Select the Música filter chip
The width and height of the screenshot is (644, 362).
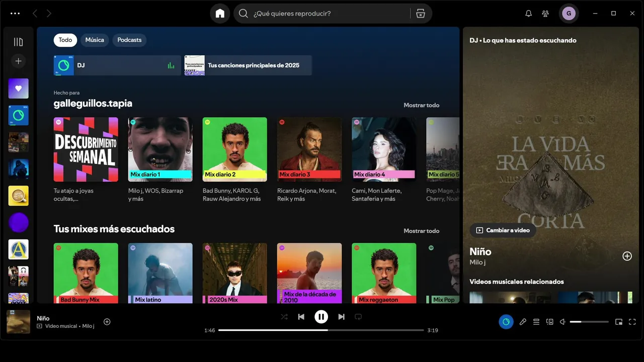coord(95,40)
